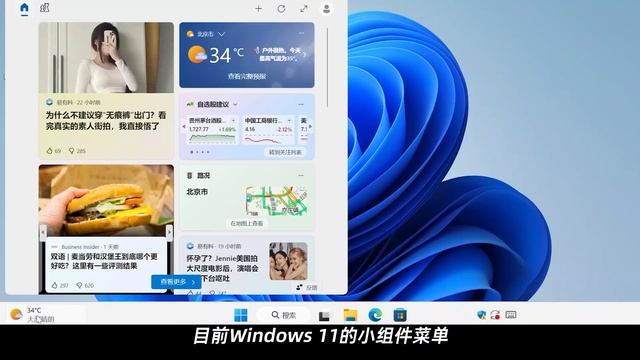Screen dimensions: 640x360
Task: Open the Windows Start menu
Action: [x=241, y=315]
